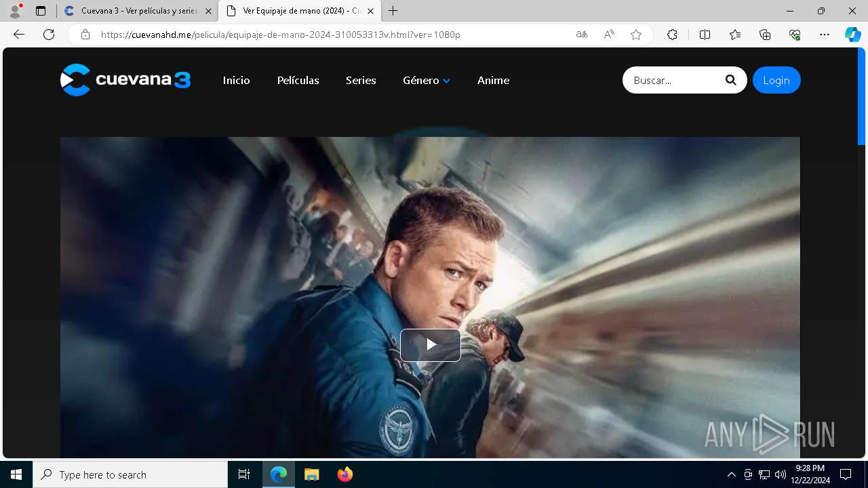The height and width of the screenshot is (488, 868).
Task: Open File Explorer from taskbar
Action: [311, 474]
